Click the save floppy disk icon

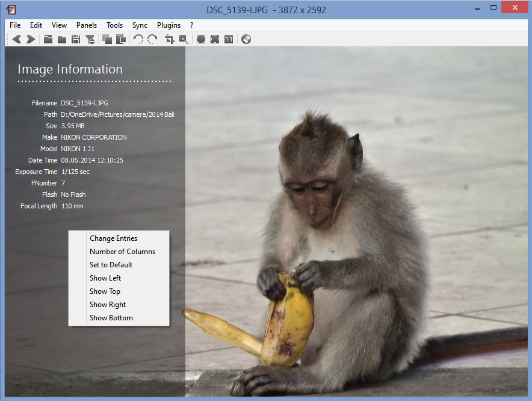[76, 39]
